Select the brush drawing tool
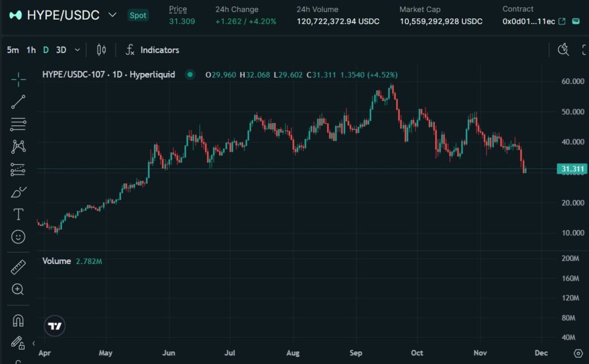 click(x=18, y=192)
